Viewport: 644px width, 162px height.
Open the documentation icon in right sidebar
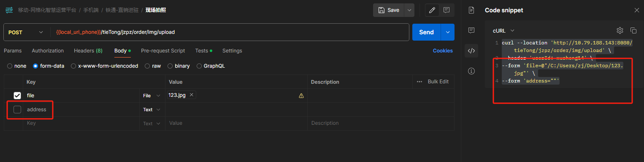coord(471,10)
